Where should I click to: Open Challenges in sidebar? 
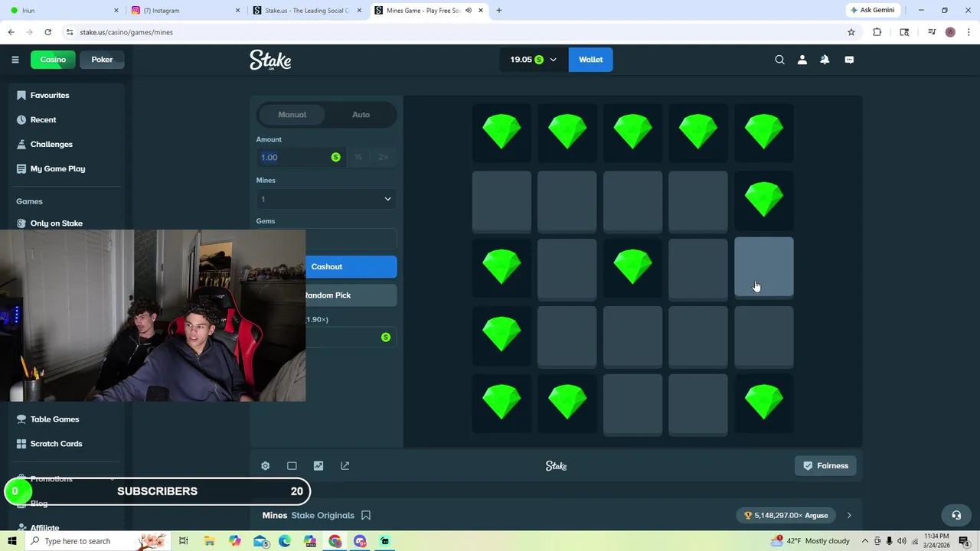[51, 144]
